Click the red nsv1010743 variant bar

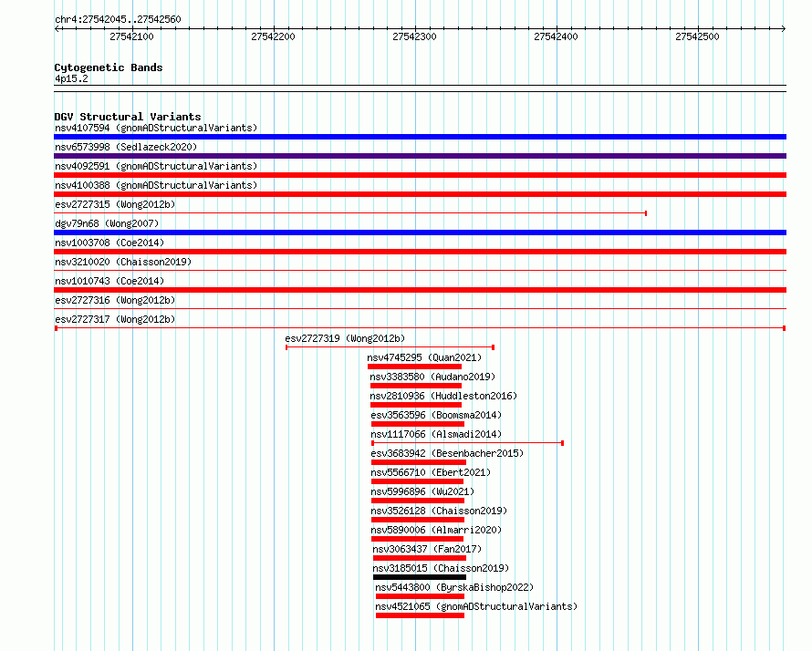420,290
